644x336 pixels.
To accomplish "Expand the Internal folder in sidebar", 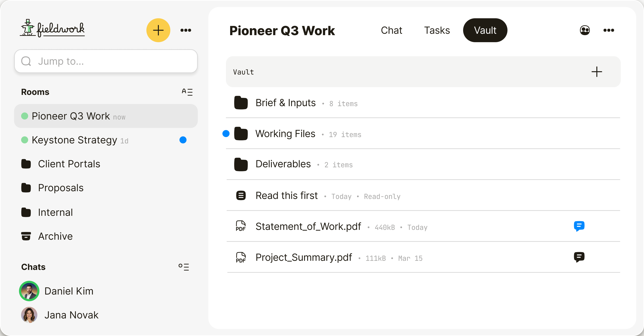I will pos(55,213).
